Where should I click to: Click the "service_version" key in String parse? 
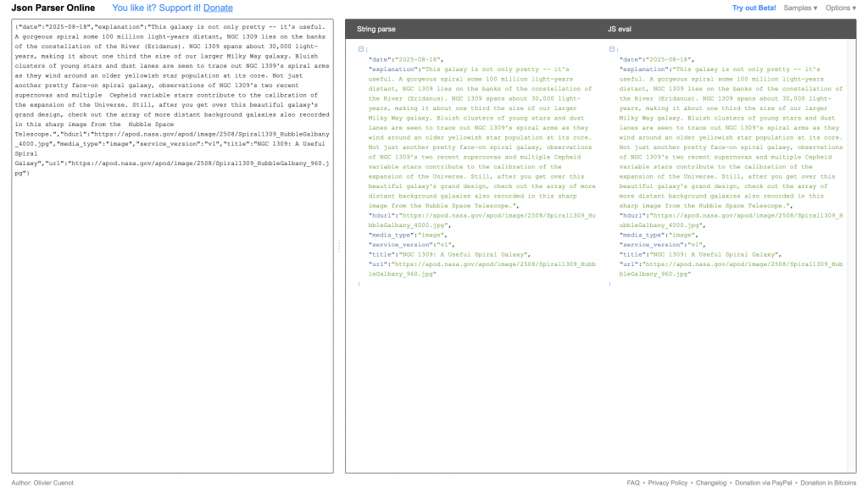(401, 245)
